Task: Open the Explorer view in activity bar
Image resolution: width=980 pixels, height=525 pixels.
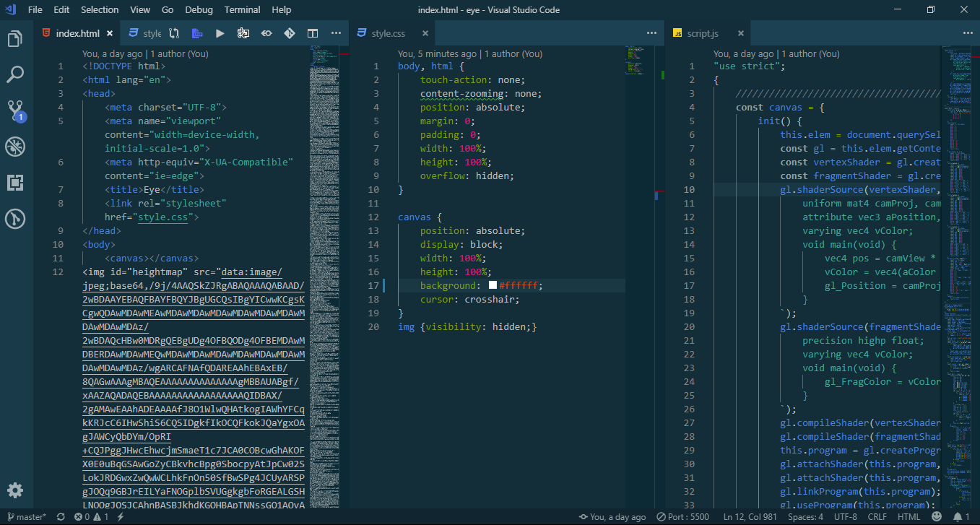Action: [15, 38]
